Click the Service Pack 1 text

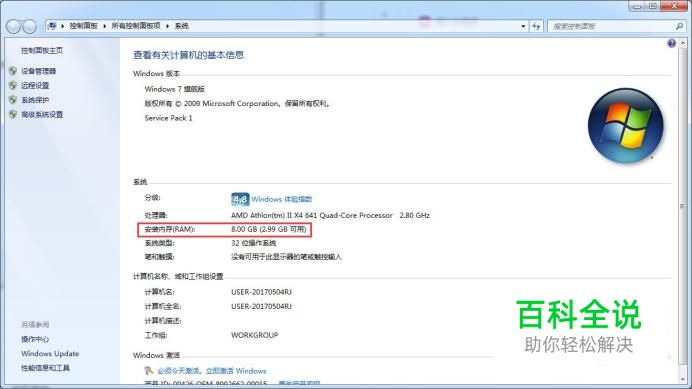coord(168,118)
